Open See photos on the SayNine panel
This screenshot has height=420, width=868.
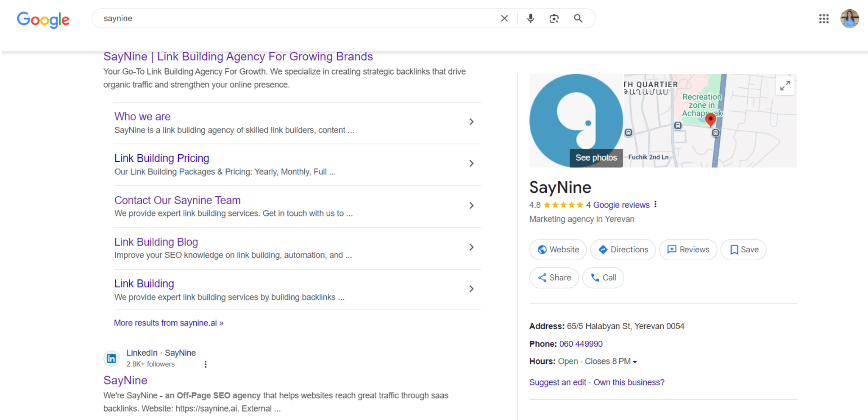[x=596, y=158]
